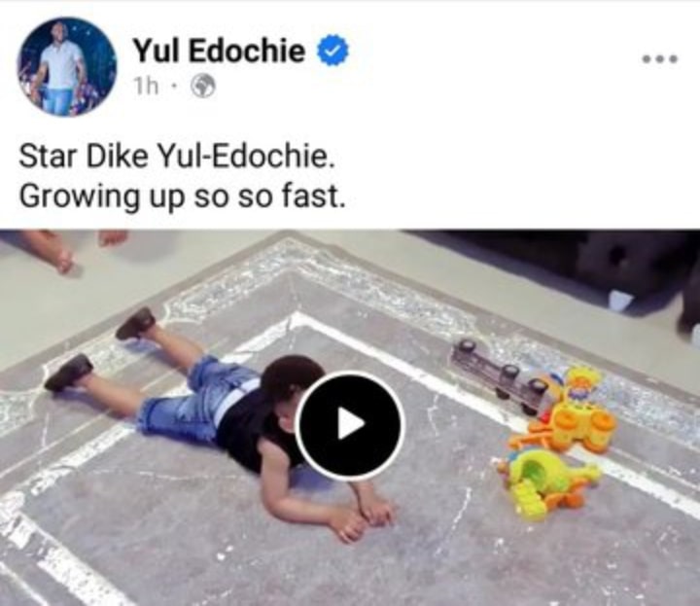Click the white triangle inside the play circle
This screenshot has width=700, height=606.
[350, 424]
